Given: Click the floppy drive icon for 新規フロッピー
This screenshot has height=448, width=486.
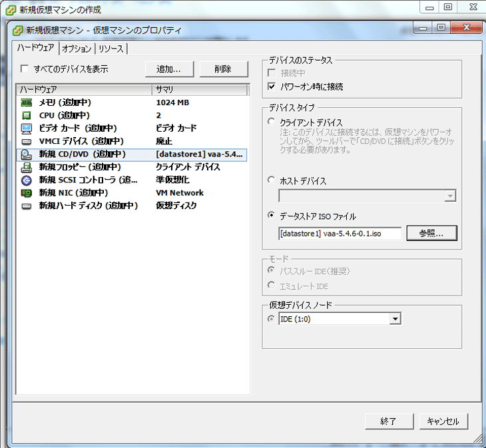Looking at the screenshot, I should (27, 167).
